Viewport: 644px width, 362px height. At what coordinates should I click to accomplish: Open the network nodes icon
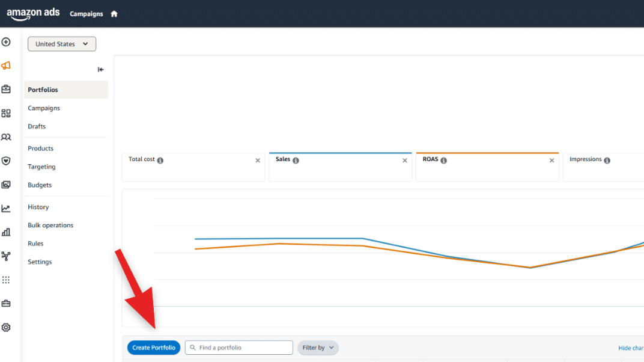click(x=6, y=256)
